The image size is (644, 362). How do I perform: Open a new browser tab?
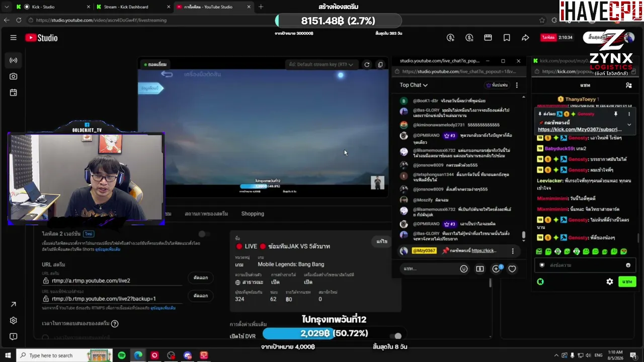pyautogui.click(x=261, y=7)
